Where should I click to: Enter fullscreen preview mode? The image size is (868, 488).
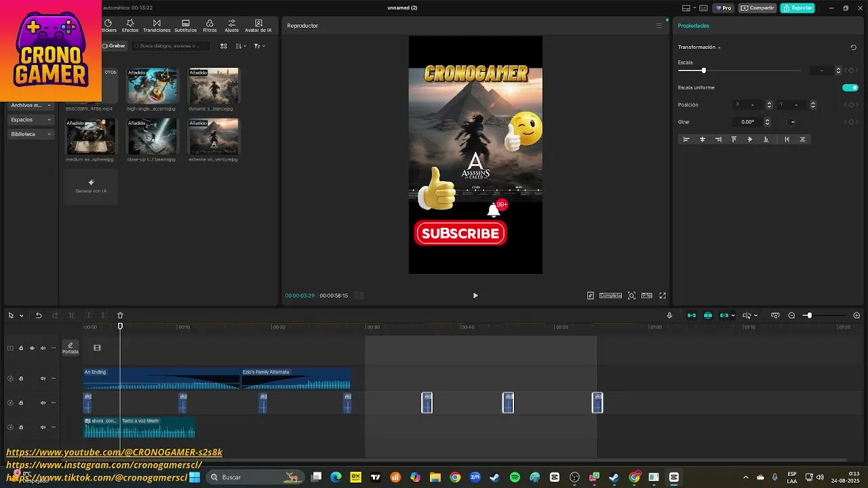click(x=663, y=296)
